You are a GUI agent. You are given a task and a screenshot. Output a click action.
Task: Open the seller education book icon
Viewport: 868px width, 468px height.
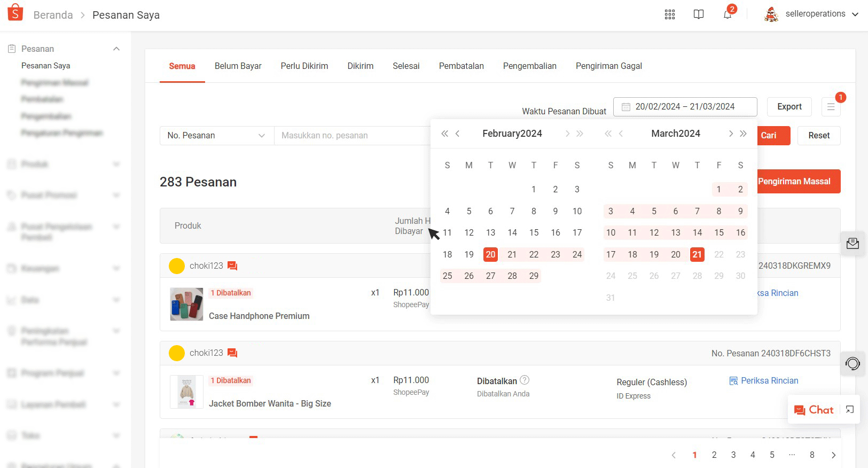698,14
